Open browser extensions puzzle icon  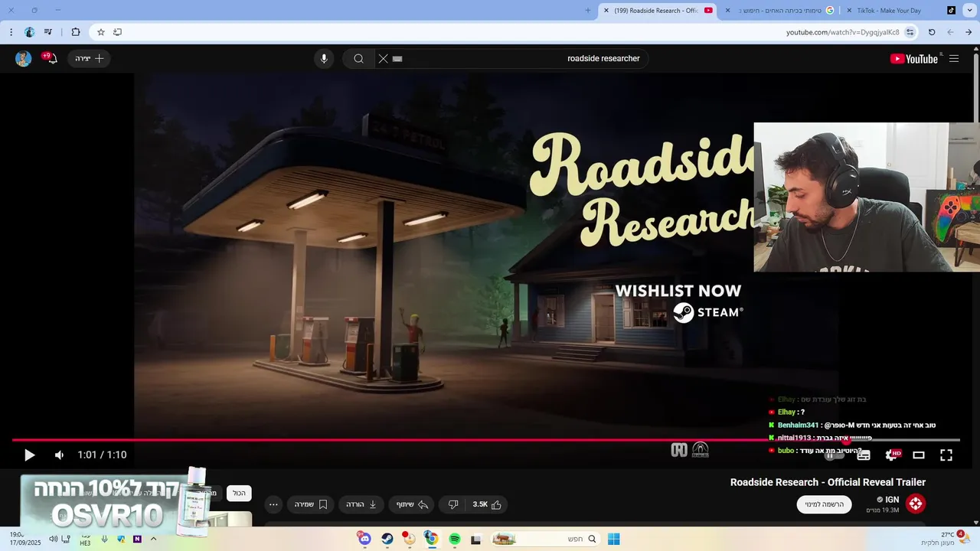point(76,32)
